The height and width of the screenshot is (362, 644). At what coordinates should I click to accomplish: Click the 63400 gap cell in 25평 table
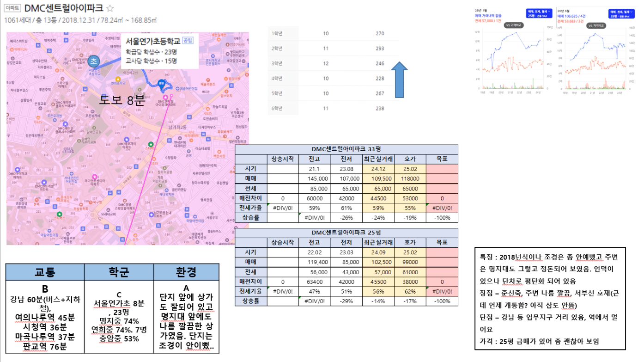(x=315, y=281)
